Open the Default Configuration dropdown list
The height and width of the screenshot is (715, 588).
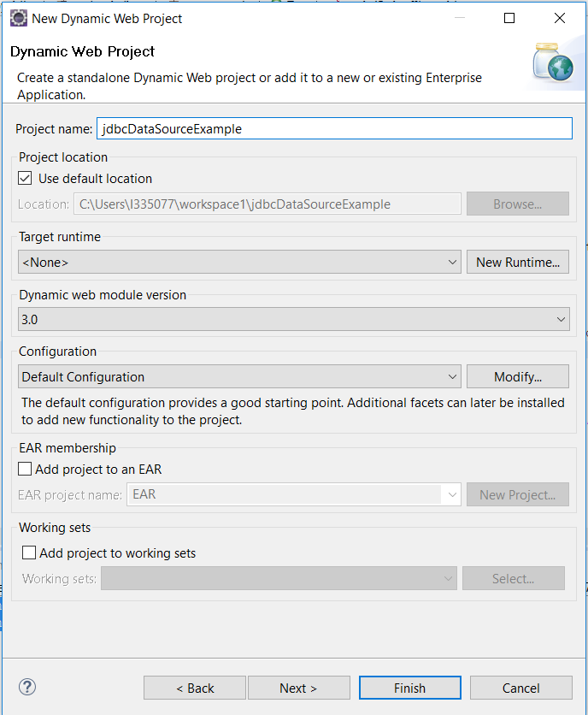pos(239,377)
